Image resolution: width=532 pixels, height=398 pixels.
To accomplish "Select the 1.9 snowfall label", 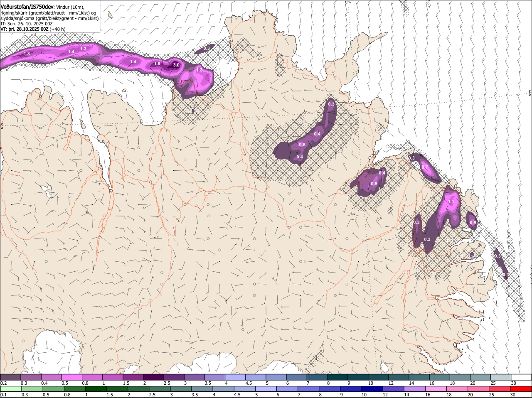I will (157, 64).
